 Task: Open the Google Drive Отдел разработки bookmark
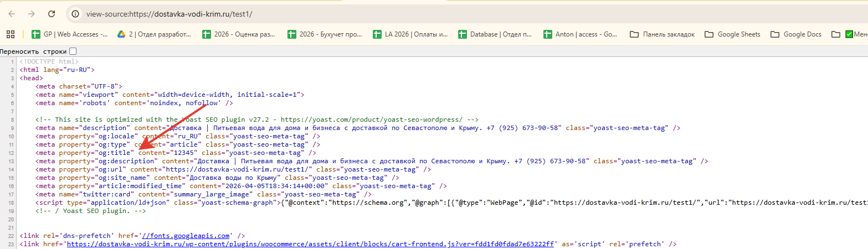(153, 34)
